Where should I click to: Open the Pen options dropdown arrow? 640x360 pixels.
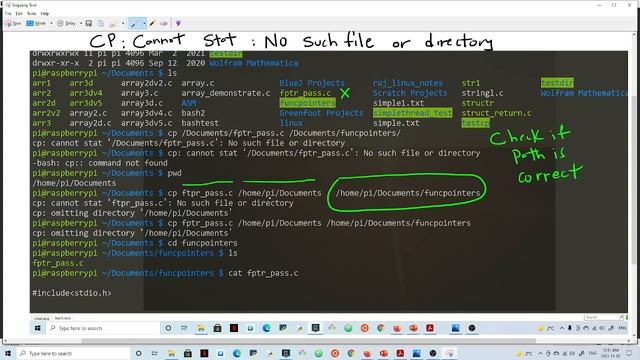click(x=144, y=24)
